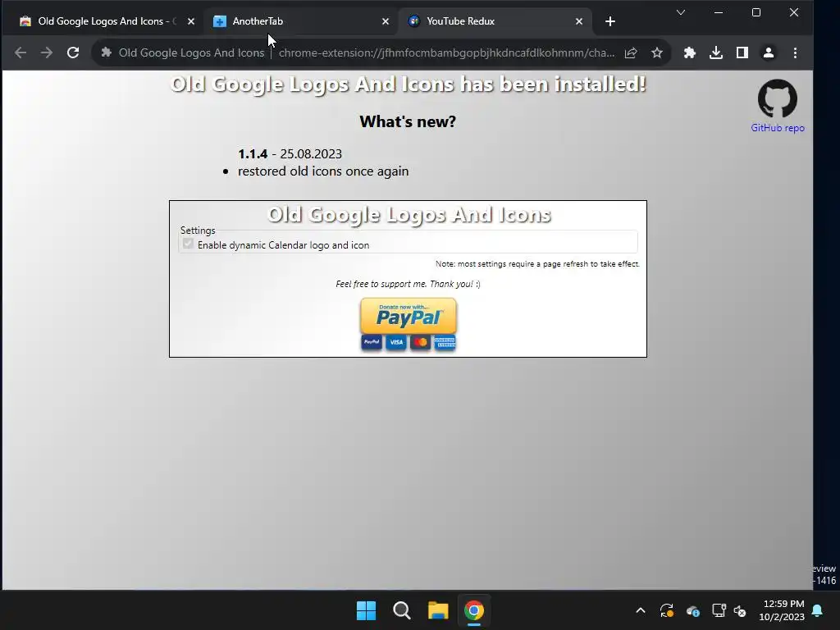Image resolution: width=840 pixels, height=630 pixels.
Task: Share this page using the share icon
Action: tap(631, 52)
